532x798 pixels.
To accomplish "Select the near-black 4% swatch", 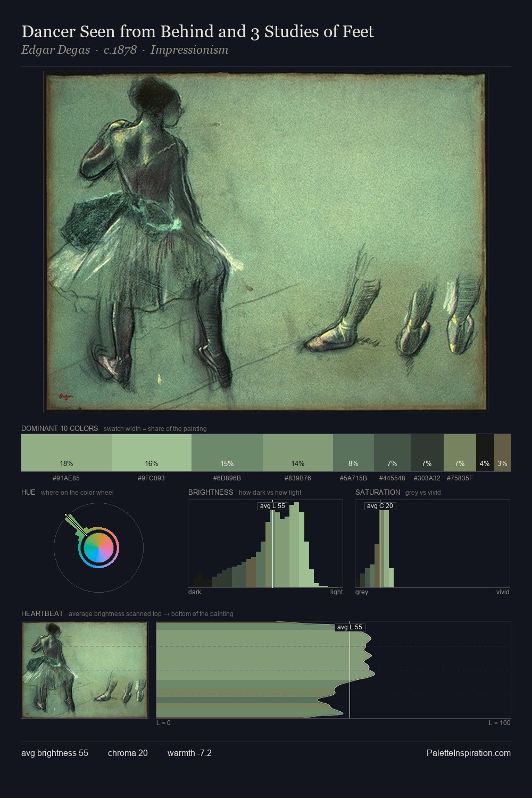I will click(x=485, y=453).
